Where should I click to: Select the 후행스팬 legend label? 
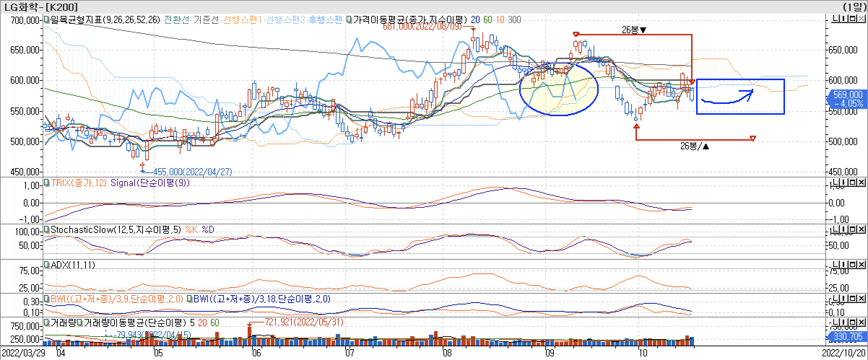point(325,19)
